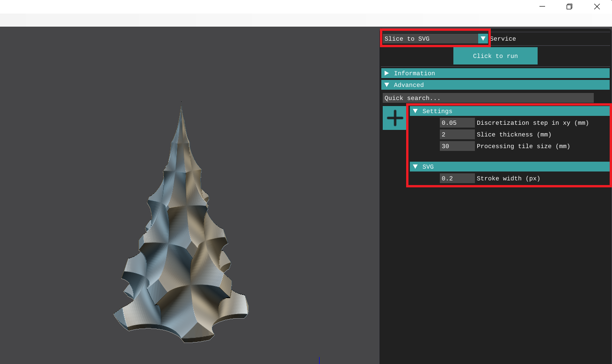Edit the Slice thickness value field
The image size is (612, 364).
pos(457,135)
